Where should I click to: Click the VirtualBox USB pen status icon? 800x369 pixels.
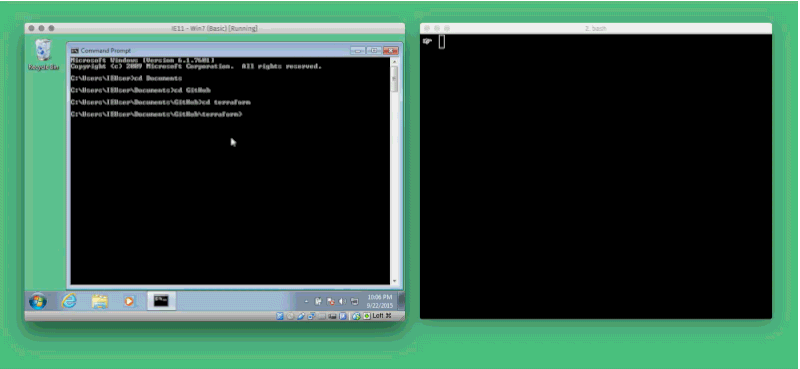(301, 316)
